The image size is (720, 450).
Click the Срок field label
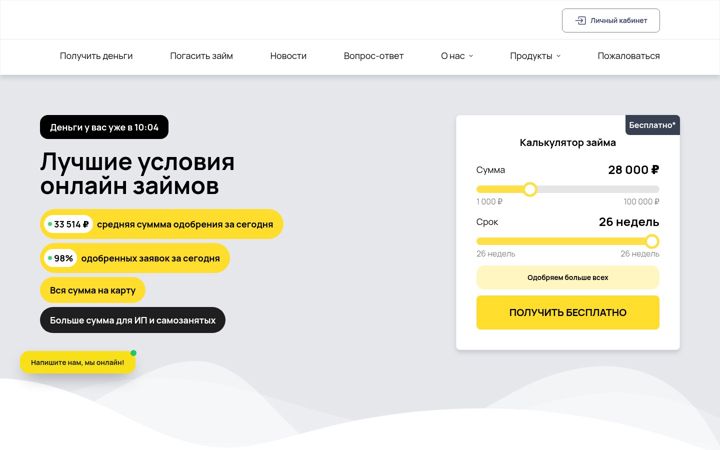coord(487,222)
